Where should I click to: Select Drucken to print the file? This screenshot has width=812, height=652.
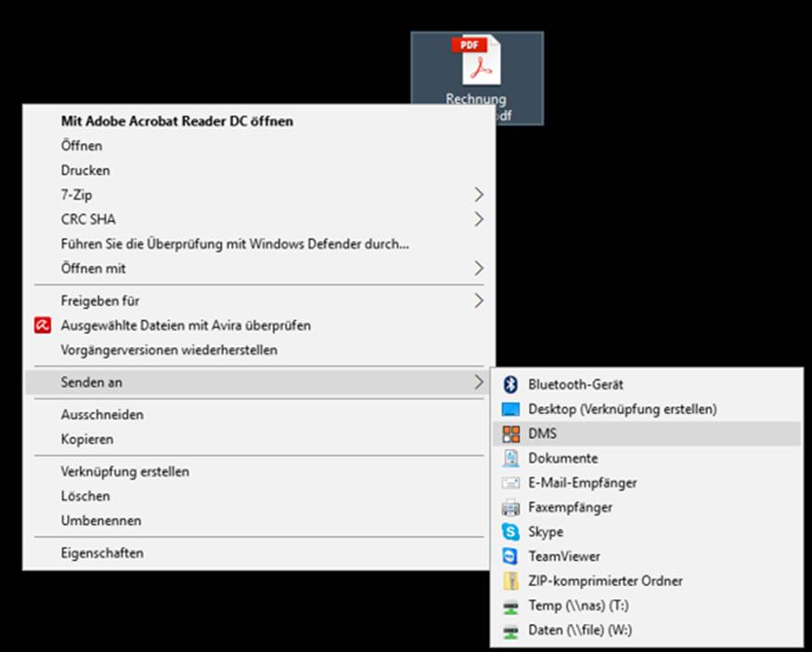pos(259,171)
